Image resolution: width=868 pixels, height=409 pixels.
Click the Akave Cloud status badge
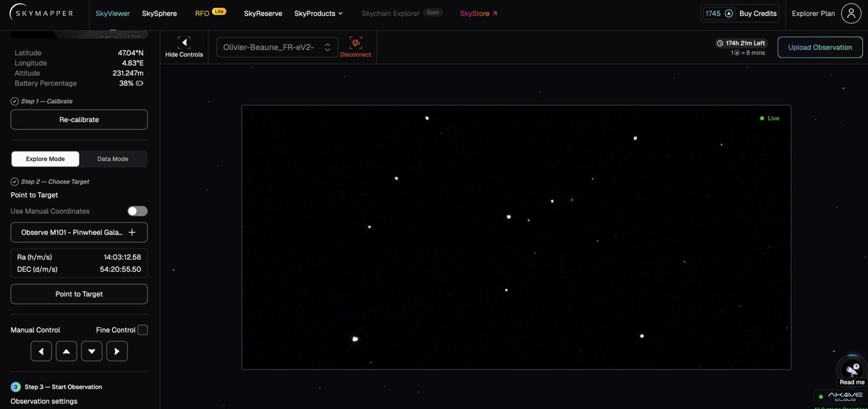[x=841, y=397]
